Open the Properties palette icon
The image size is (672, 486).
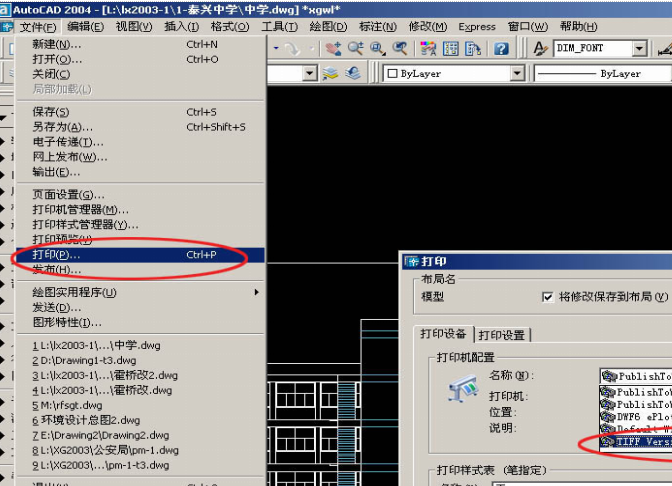(x=428, y=48)
